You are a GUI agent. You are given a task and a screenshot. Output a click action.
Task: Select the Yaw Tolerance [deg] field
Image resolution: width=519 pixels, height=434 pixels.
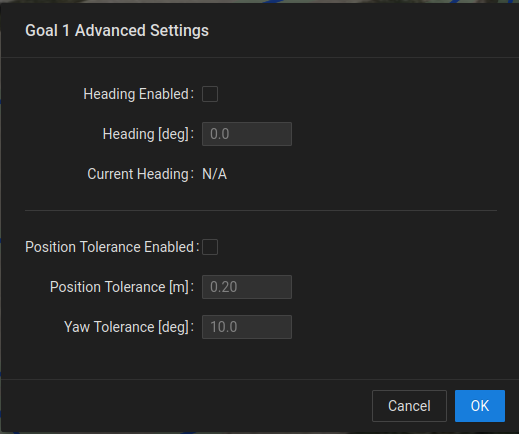(247, 327)
